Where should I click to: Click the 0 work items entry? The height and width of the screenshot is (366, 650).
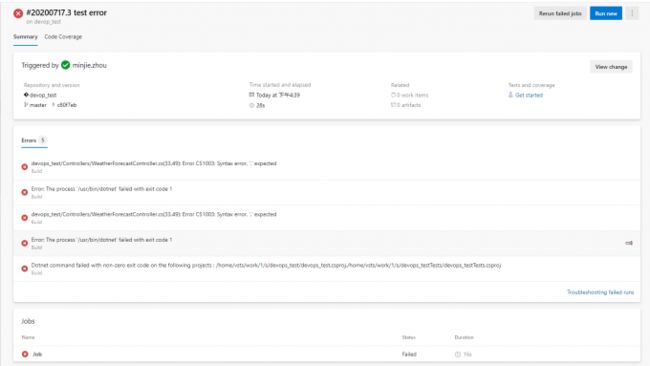[x=410, y=95]
